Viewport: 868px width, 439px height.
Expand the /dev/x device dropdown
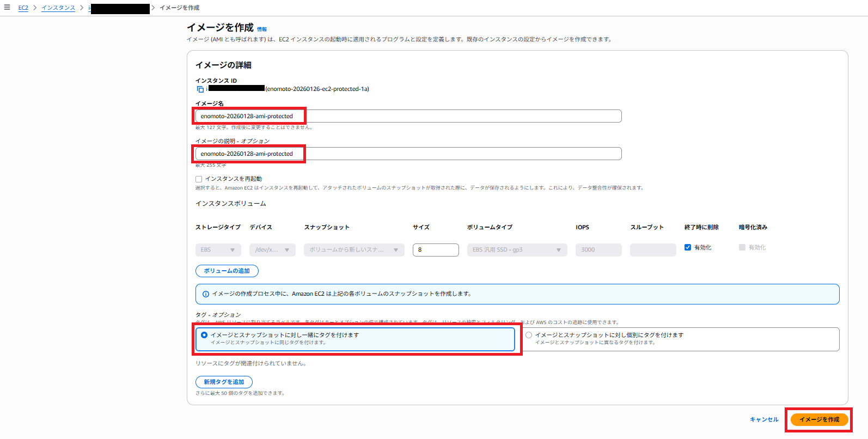pos(272,250)
